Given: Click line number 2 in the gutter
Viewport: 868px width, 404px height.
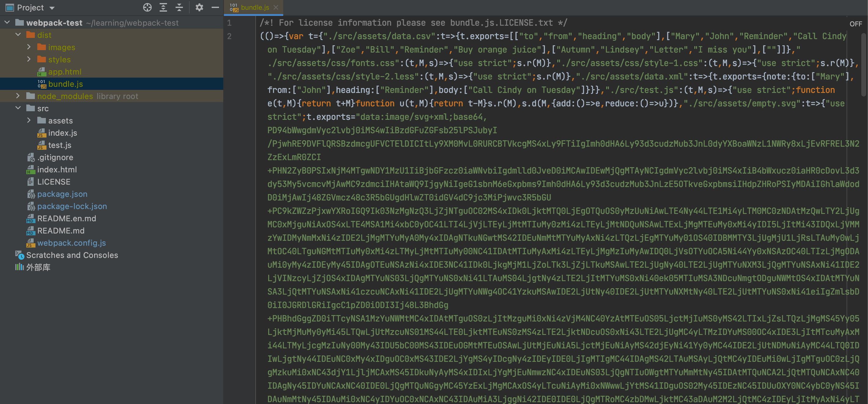Looking at the screenshot, I should pos(229,36).
